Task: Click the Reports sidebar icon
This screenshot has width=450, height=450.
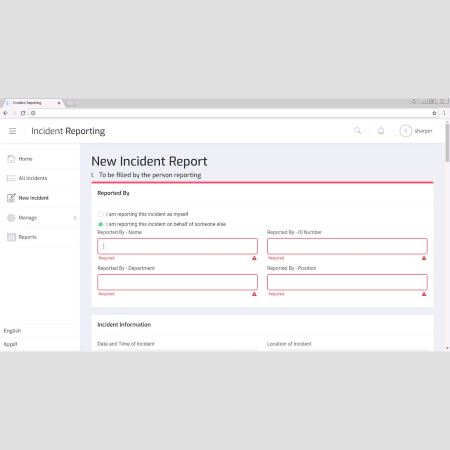Action: (11, 237)
